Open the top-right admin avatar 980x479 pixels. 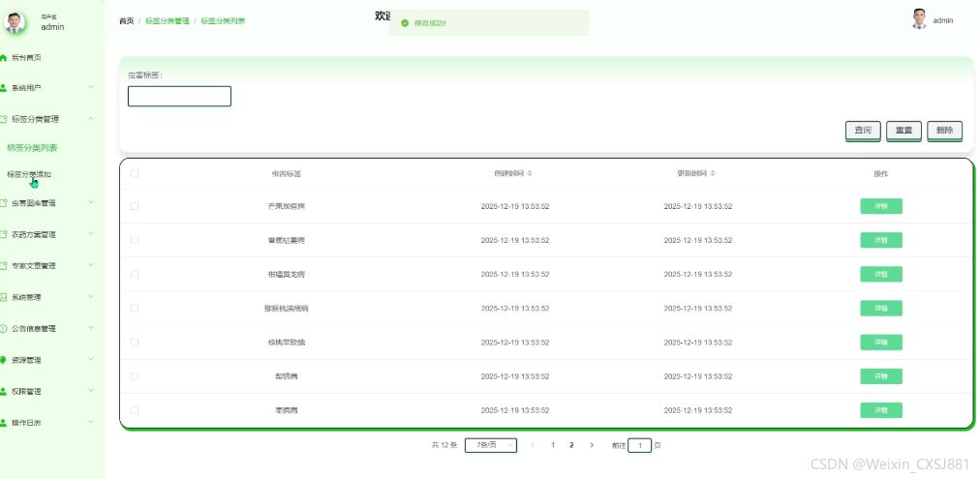point(918,19)
